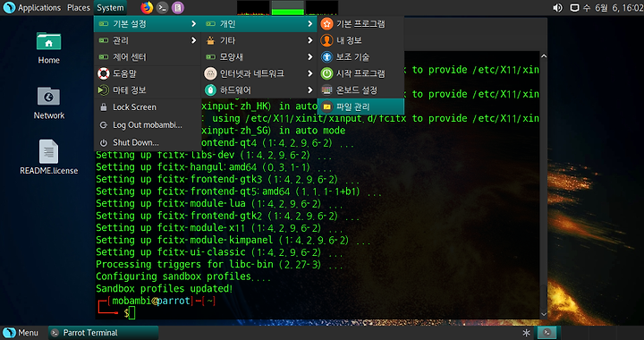
Task: Click Parrot Terminal taskbar button
Action: click(103, 333)
